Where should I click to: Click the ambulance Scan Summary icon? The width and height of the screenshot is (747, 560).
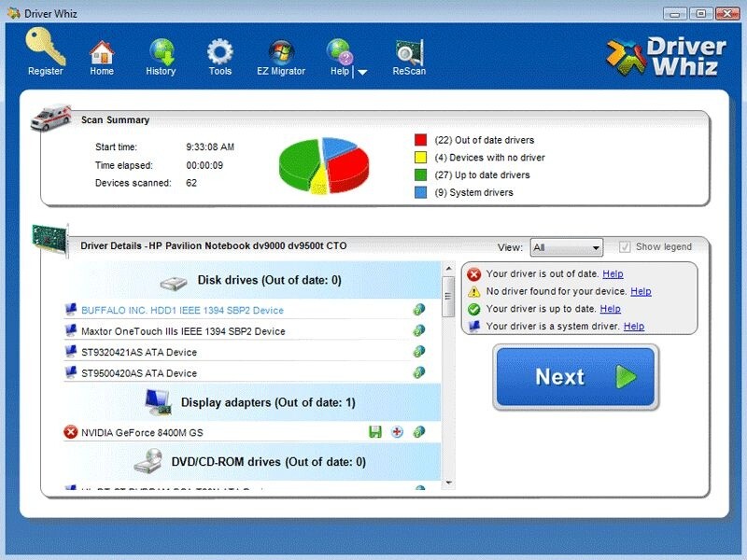(50, 117)
